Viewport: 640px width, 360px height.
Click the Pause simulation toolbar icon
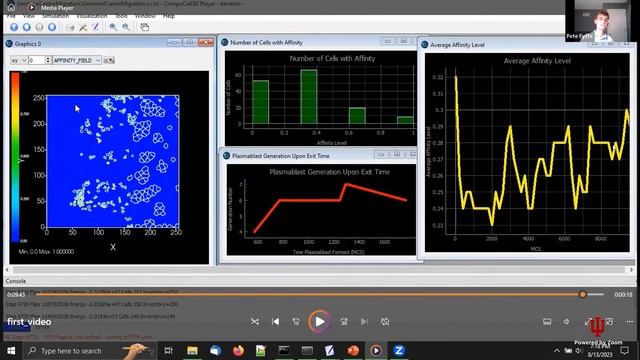[x=39, y=27]
